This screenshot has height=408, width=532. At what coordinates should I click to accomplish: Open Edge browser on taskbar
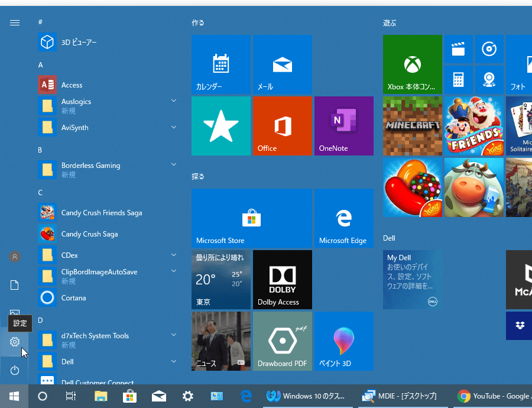(x=246, y=396)
